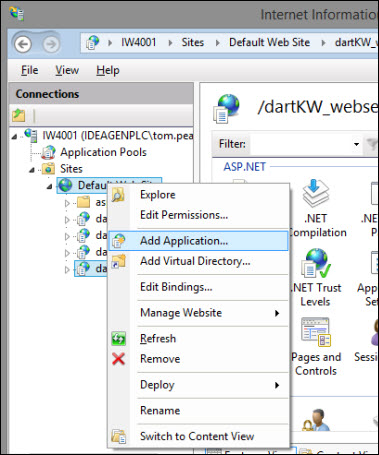This screenshot has width=379, height=455.
Task: Open the View menu
Action: tap(67, 70)
